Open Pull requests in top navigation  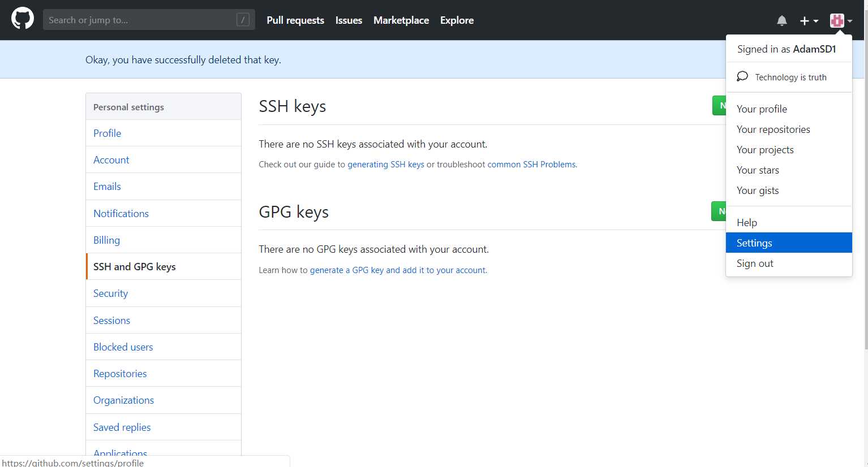[x=295, y=20]
